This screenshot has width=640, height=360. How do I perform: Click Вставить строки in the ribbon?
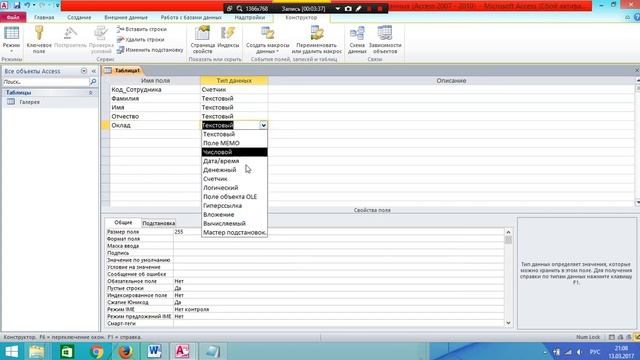tap(142, 29)
